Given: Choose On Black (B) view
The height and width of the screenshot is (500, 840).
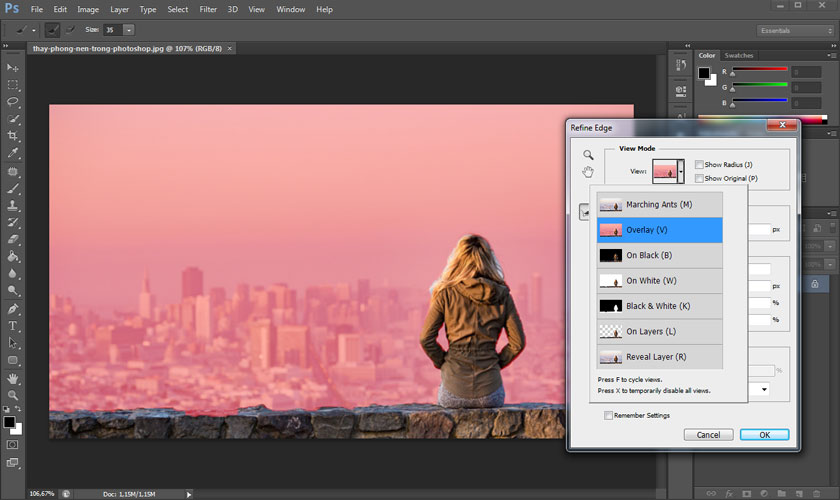Looking at the screenshot, I should coord(659,255).
